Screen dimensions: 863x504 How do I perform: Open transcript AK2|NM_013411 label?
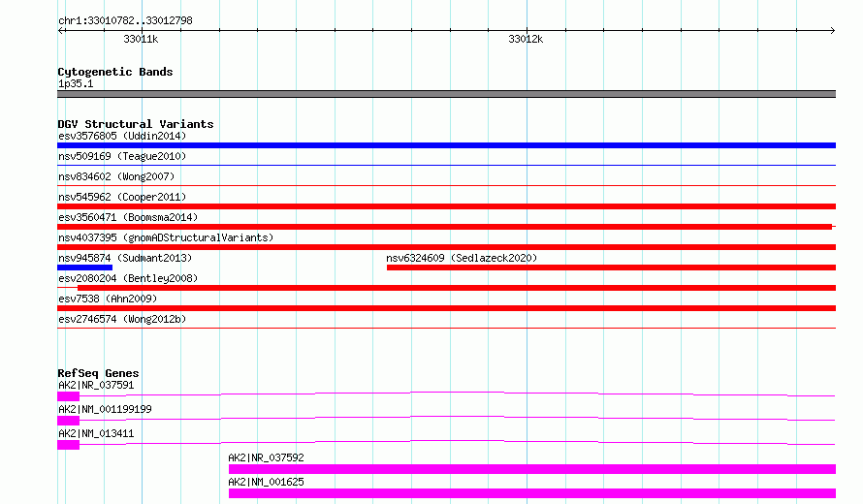tap(96, 433)
